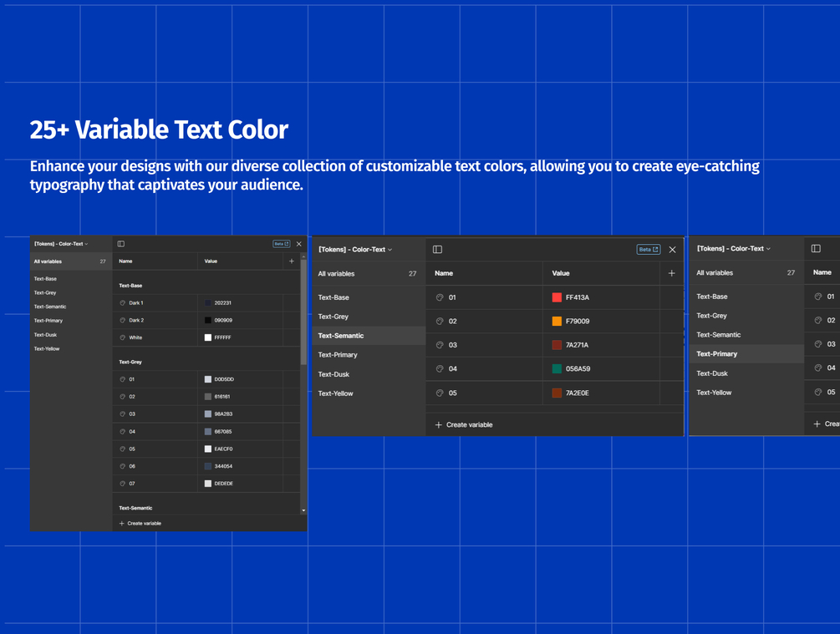Open the Tokens Color-Text dropdown in the rightmost panel
This screenshot has width=840, height=634.
734,248
